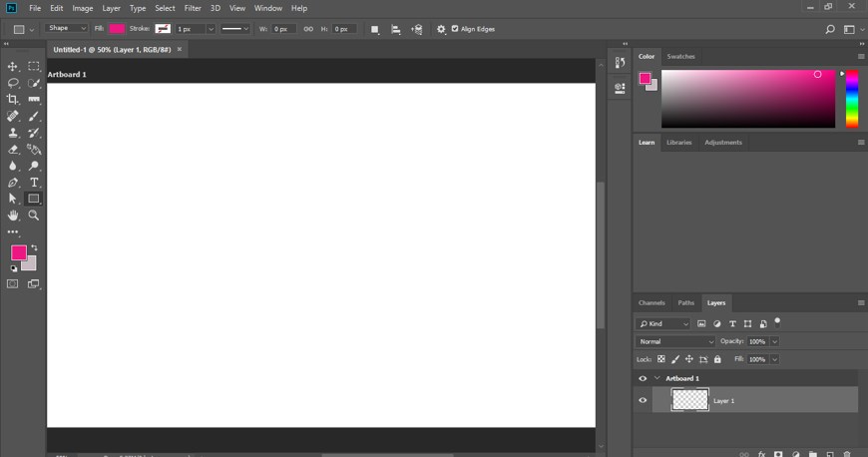
Task: Activate the Hand tool
Action: pos(13,215)
